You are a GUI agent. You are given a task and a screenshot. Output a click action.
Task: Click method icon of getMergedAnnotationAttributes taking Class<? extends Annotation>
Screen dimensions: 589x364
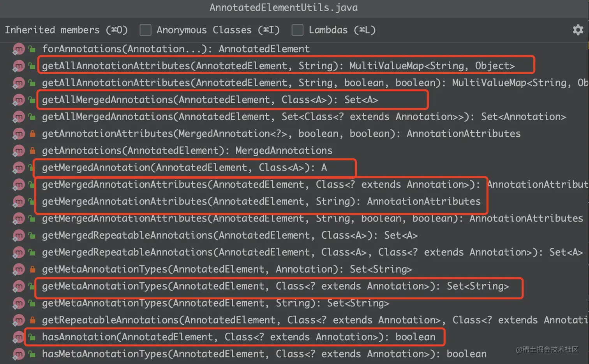[x=19, y=185]
